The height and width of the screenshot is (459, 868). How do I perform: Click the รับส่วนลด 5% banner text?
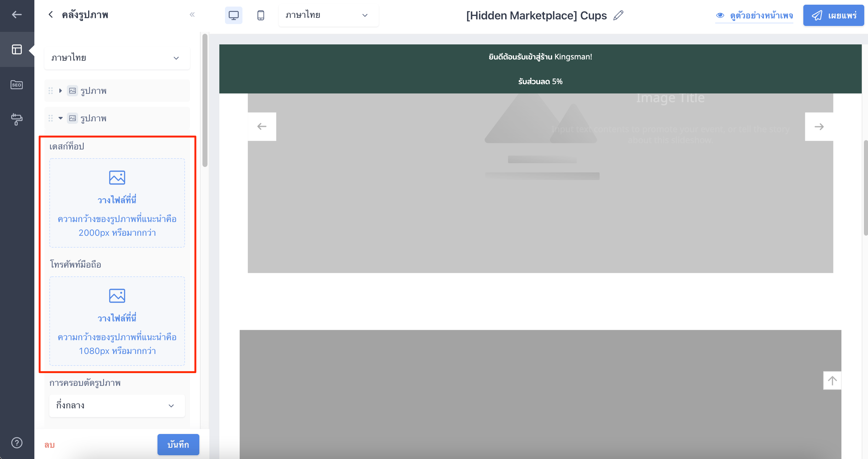(540, 81)
